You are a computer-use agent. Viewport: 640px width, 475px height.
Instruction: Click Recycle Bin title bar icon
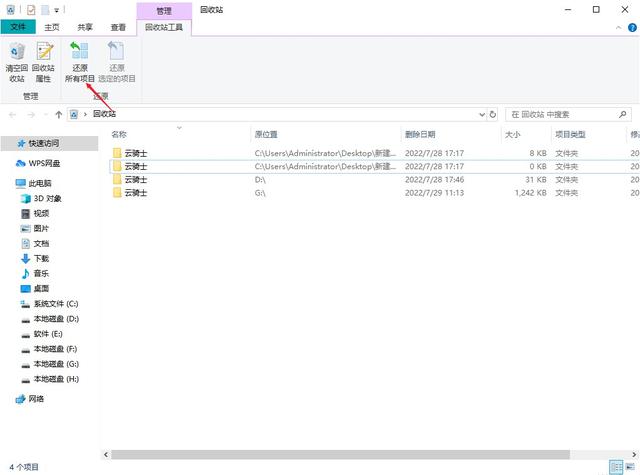click(11, 9)
